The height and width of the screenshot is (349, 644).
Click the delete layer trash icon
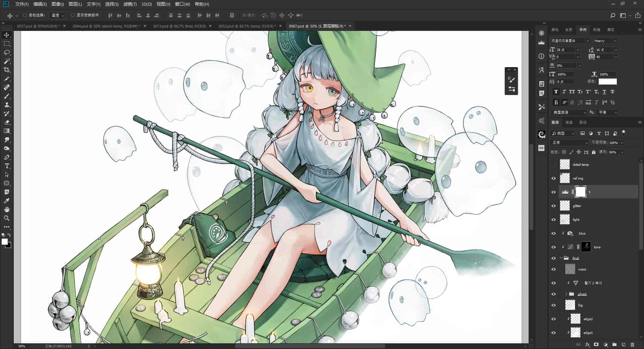point(632,344)
